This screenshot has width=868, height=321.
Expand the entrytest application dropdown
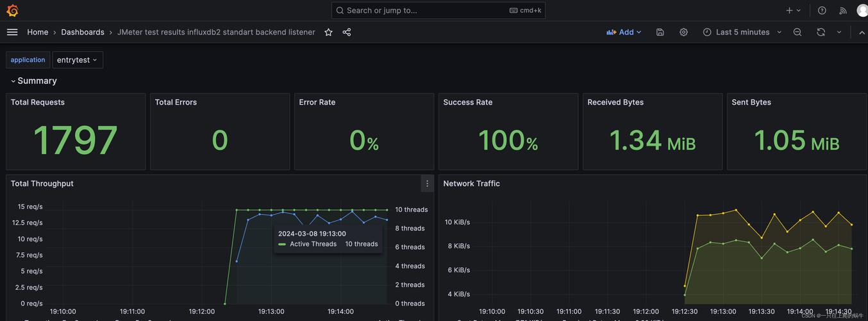point(78,60)
